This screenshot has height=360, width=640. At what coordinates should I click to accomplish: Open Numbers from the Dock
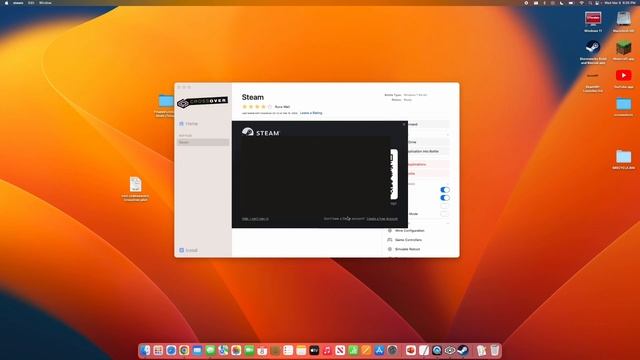tap(353, 350)
